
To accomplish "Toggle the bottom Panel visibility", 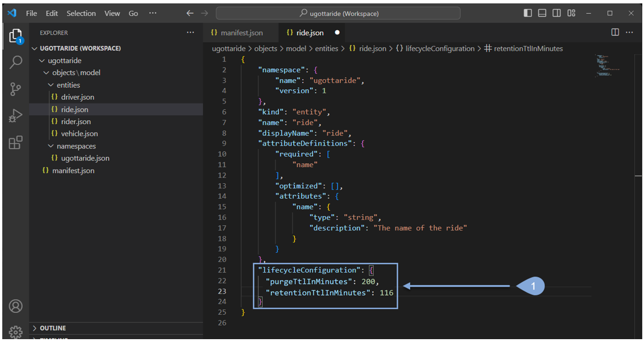I will (x=542, y=13).
